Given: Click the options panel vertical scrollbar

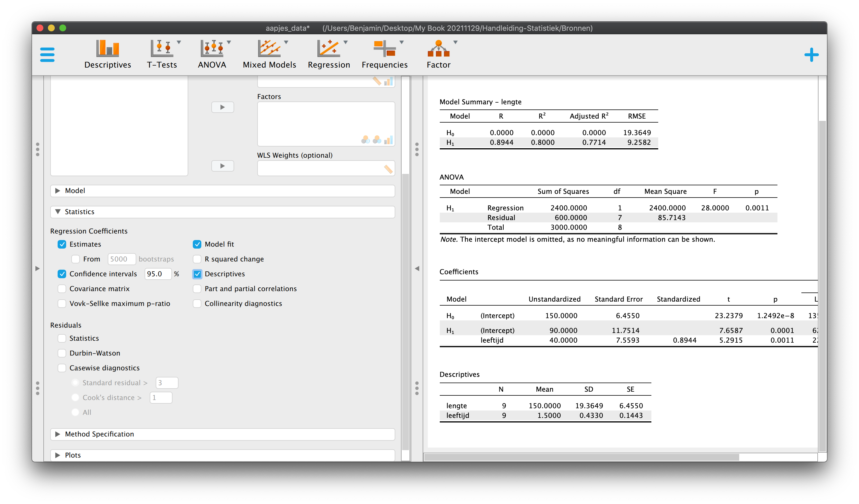Looking at the screenshot, I should (x=406, y=312).
